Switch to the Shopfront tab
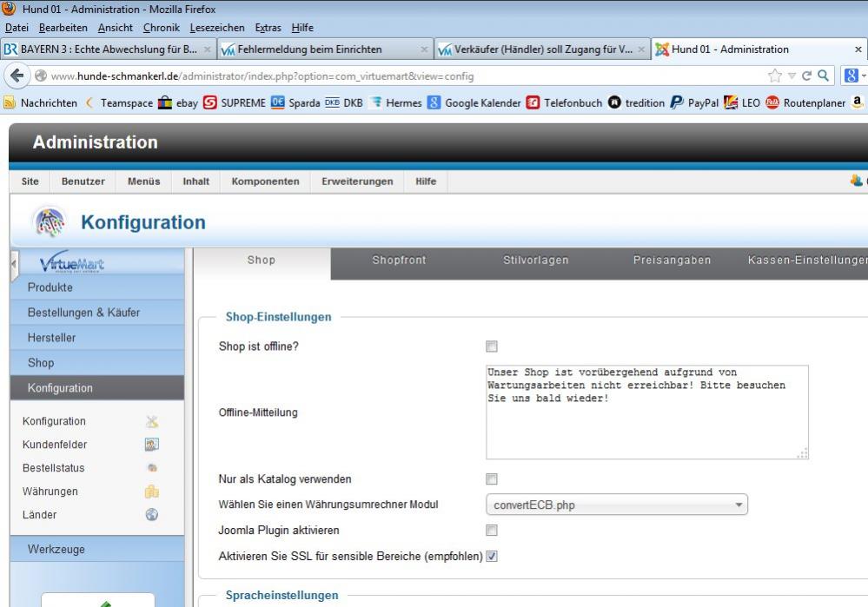The height and width of the screenshot is (607, 868). [399, 261]
